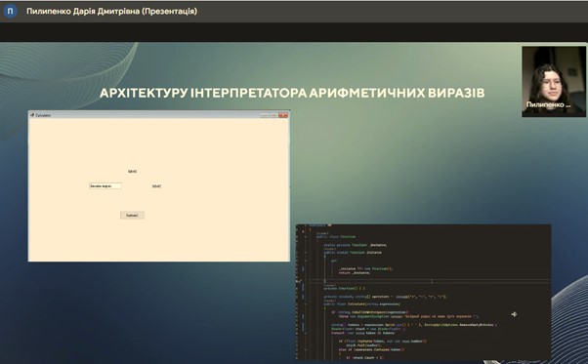Focus the 'Введіть вираз' text input
Viewport: 588px width, 364px height.
105,185
